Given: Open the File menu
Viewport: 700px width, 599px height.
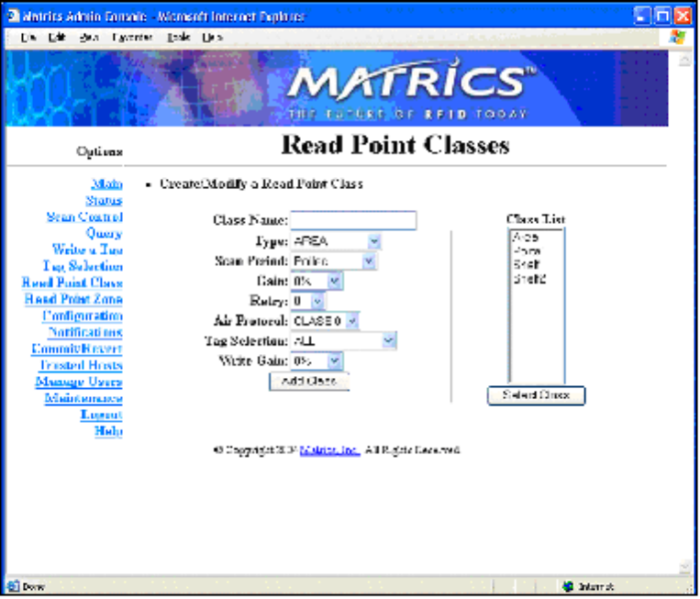Looking at the screenshot, I should tap(28, 38).
